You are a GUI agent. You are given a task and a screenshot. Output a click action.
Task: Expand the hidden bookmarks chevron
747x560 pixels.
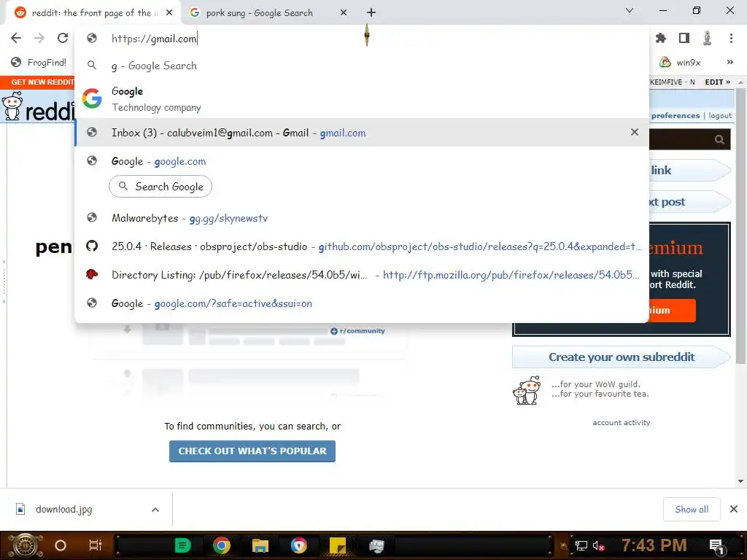pyautogui.click(x=729, y=63)
